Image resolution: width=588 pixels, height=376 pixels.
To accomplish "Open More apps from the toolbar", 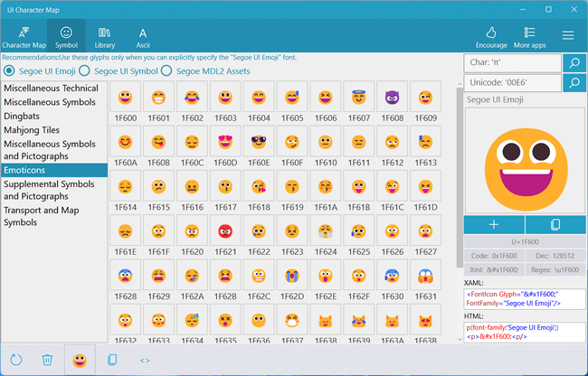I will (530, 36).
